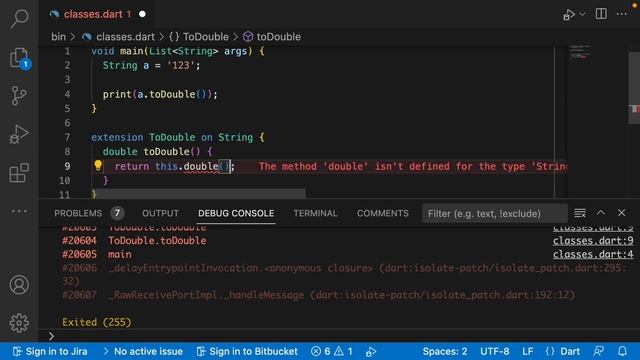Click No active issue in status bar
Viewport: 640px width, 360px height.
[143, 351]
